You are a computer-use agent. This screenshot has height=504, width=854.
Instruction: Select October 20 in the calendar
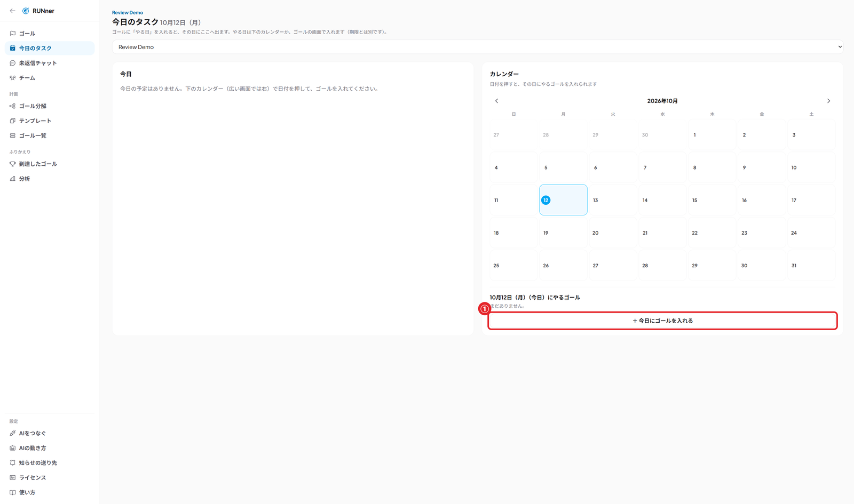(x=613, y=233)
